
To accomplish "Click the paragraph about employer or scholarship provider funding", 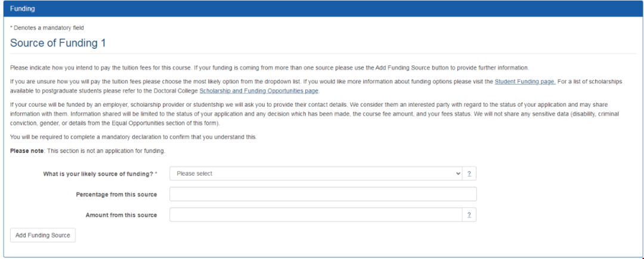I will [x=298, y=114].
